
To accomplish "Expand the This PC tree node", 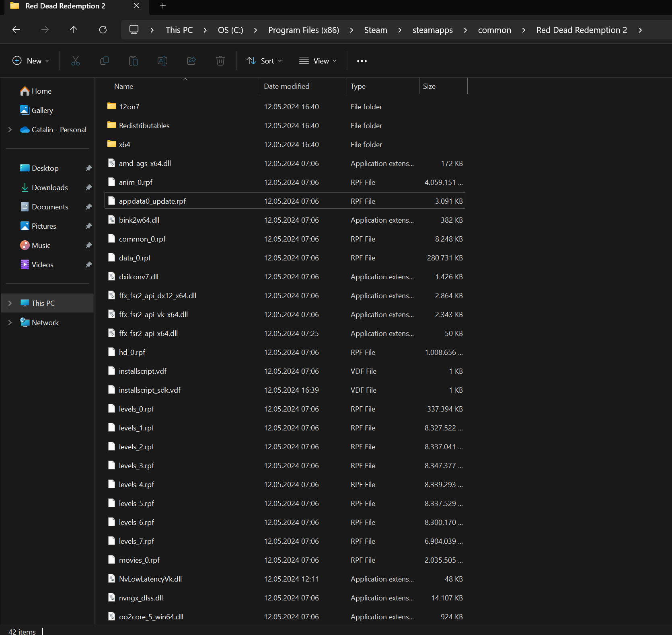I will click(10, 303).
